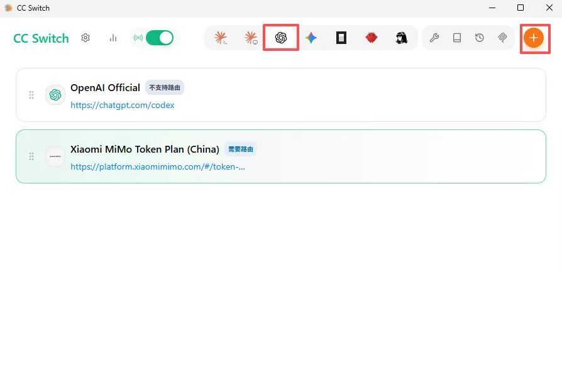Turn off the green proxy toggle switch
Image resolution: width=562 pixels, height=392 pixels.
(160, 38)
